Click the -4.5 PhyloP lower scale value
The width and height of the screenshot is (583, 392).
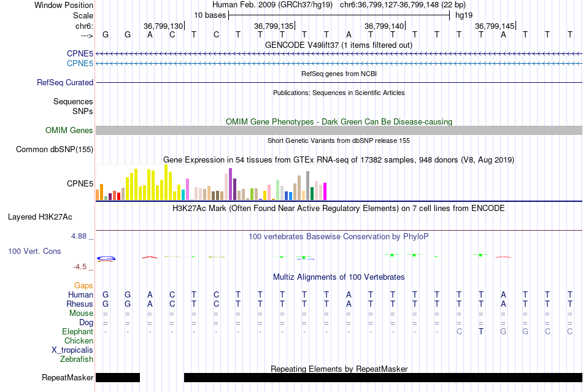pyautogui.click(x=80, y=267)
